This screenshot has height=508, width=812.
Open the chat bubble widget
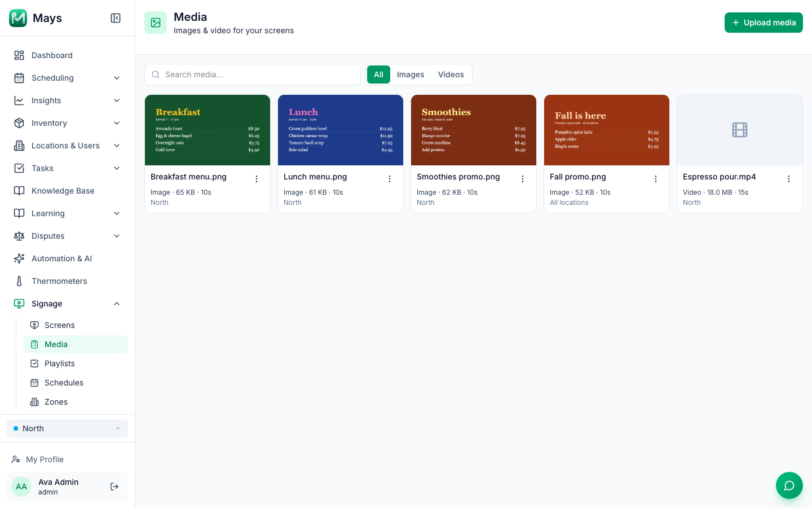[x=789, y=485]
